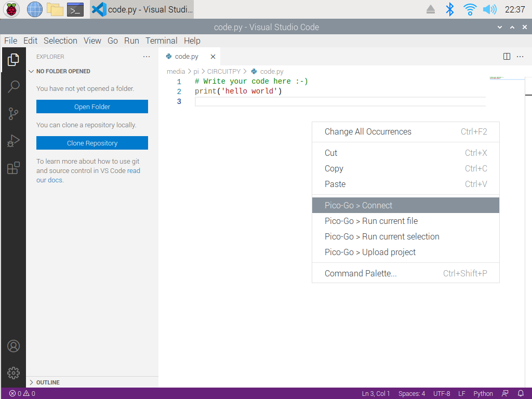Open the Search view in activity bar
This screenshot has width=532, height=399.
coord(13,87)
